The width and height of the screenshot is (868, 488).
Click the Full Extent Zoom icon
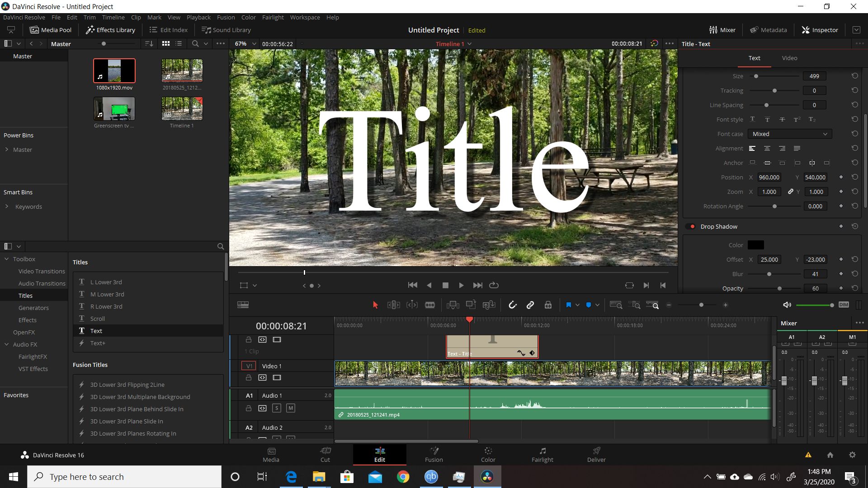coord(616,305)
